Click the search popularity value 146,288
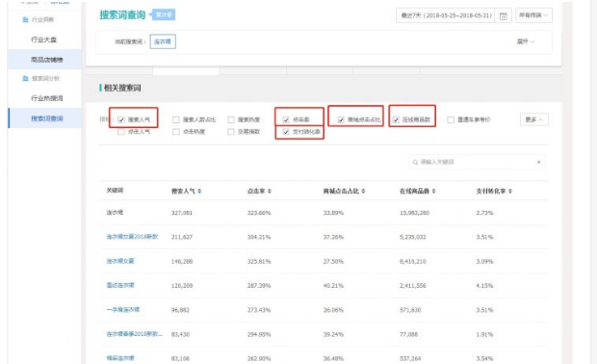This screenshot has height=364, width=597. coord(182,262)
